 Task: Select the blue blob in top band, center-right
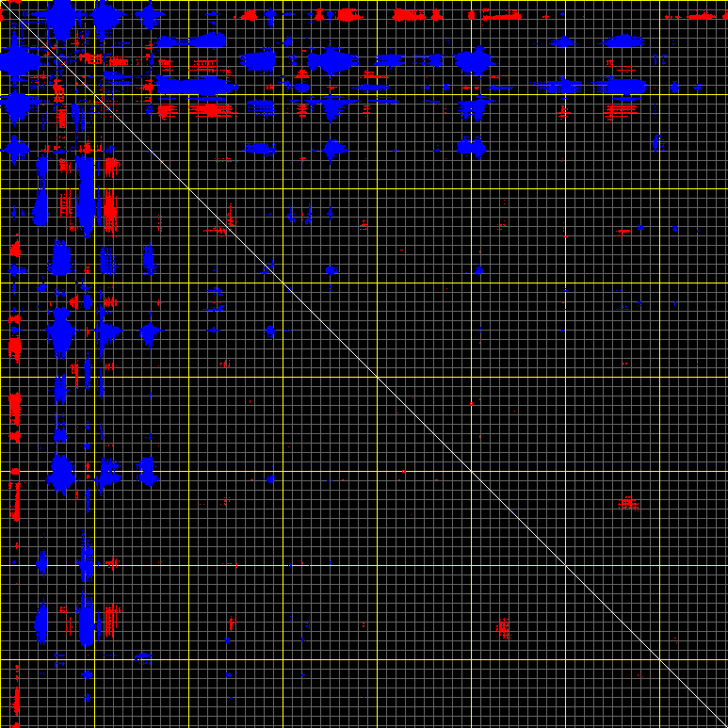pos(474,61)
